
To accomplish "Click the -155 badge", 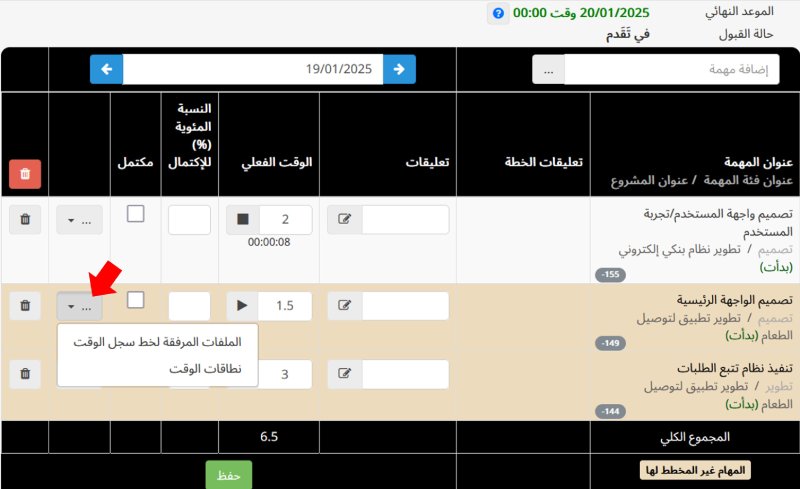I will tap(610, 275).
